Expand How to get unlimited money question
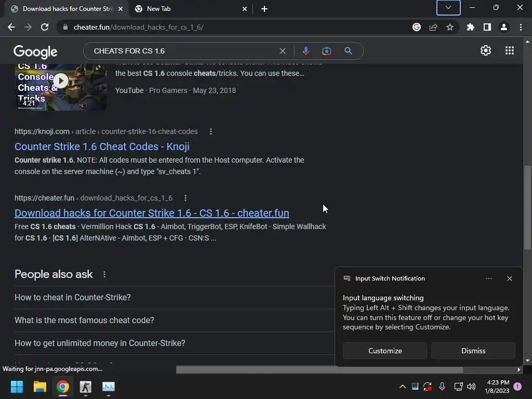 (x=175, y=343)
